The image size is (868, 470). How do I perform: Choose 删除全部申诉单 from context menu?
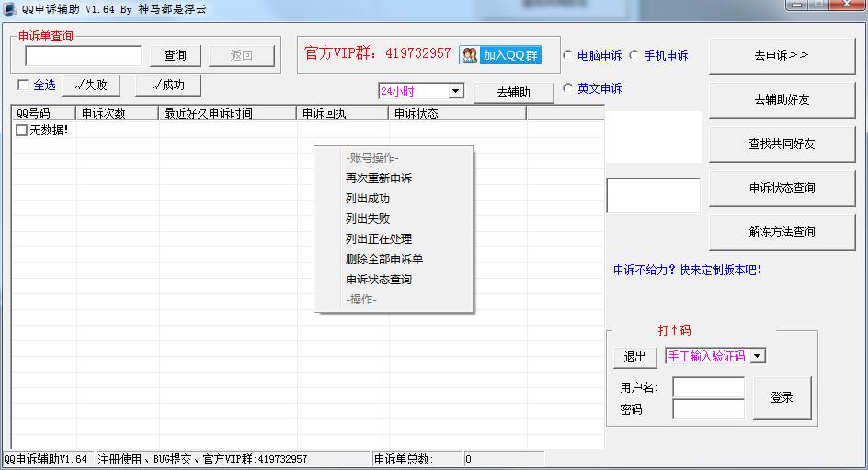tap(394, 259)
